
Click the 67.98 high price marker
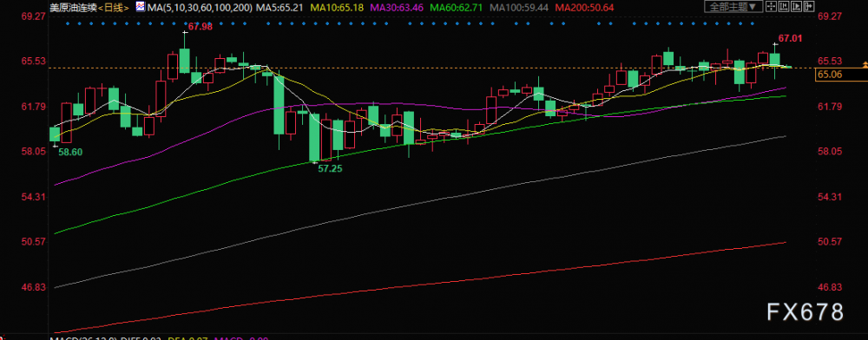201,27
